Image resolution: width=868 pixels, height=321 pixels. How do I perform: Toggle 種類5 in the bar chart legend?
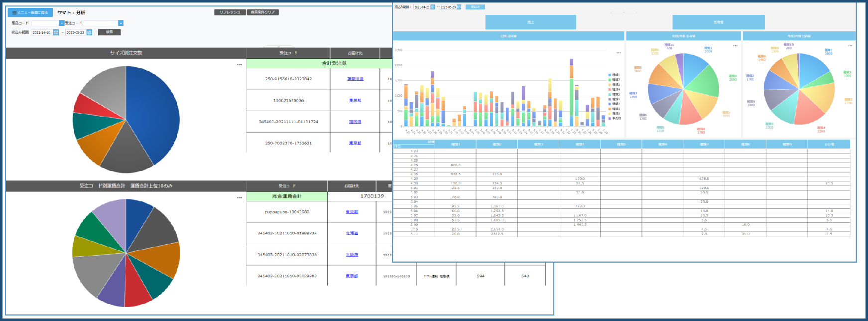click(615, 94)
